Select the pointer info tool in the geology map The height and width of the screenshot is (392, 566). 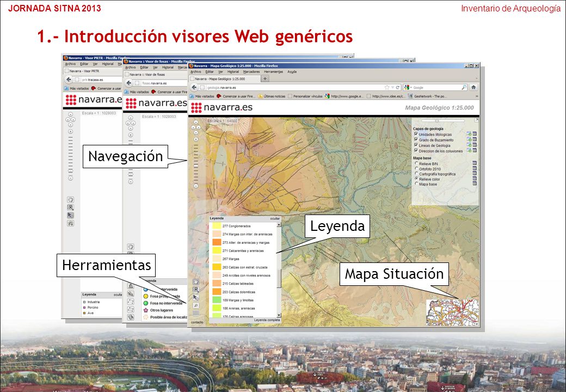pyautogui.click(x=195, y=297)
